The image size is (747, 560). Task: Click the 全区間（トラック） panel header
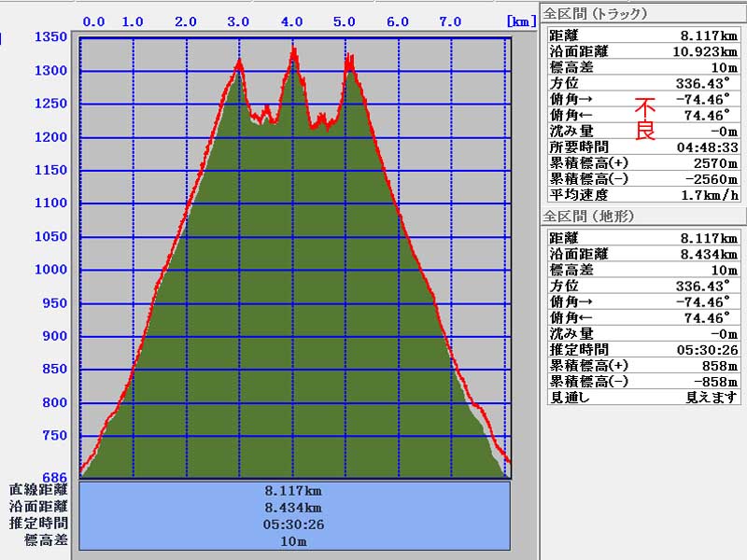595,13
